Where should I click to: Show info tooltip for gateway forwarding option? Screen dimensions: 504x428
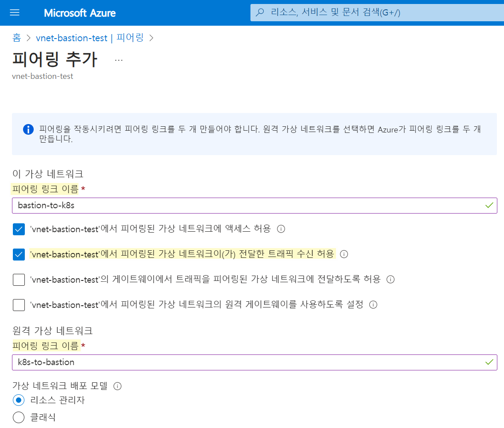(391, 280)
